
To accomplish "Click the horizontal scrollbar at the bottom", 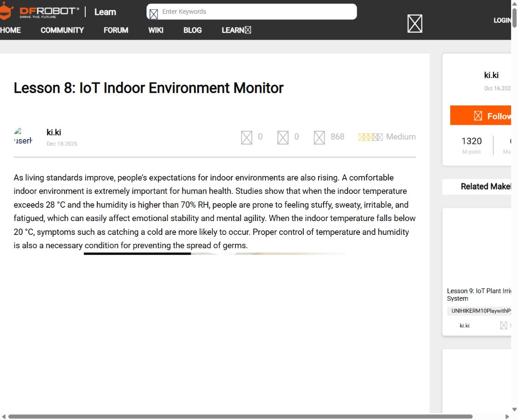I will point(241,417).
